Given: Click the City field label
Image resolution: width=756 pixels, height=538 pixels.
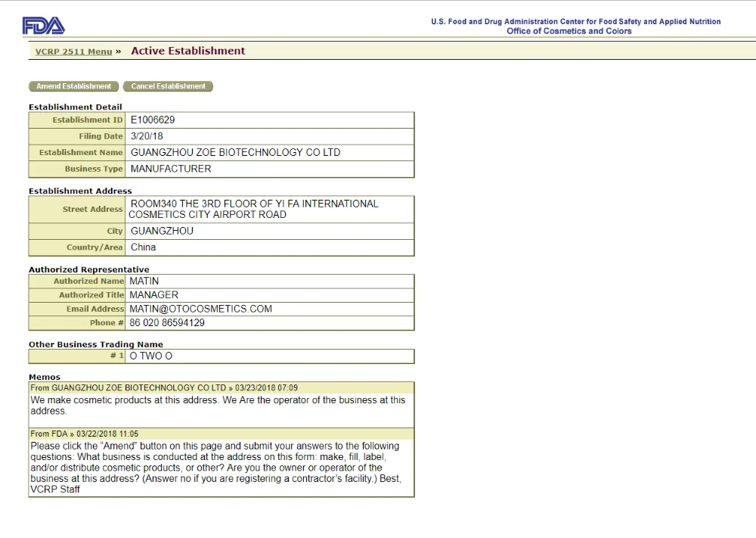Looking at the screenshot, I should (x=115, y=231).
